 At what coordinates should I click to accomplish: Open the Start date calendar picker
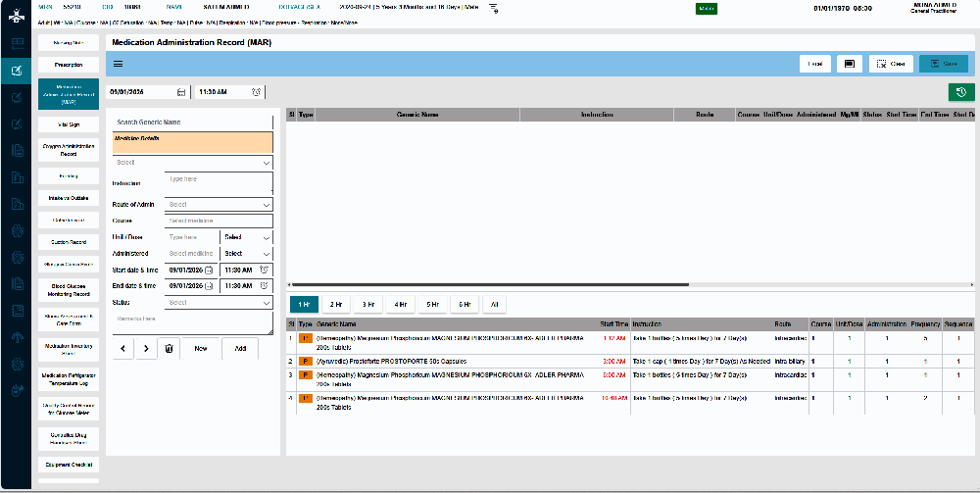click(209, 270)
